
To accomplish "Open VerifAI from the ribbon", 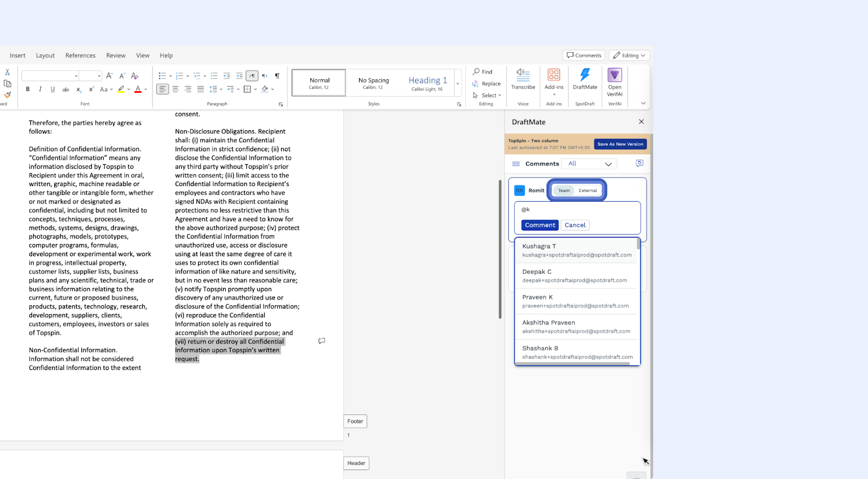I will point(615,81).
